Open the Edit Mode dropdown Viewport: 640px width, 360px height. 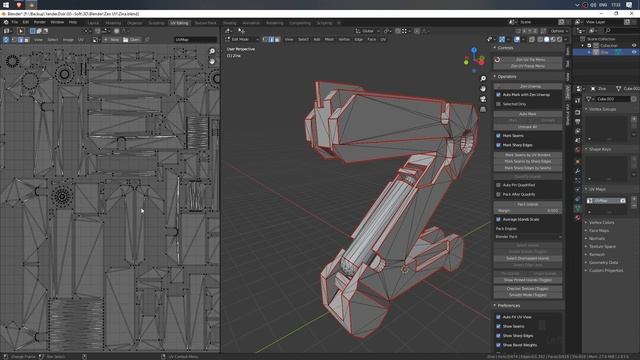(x=242, y=39)
